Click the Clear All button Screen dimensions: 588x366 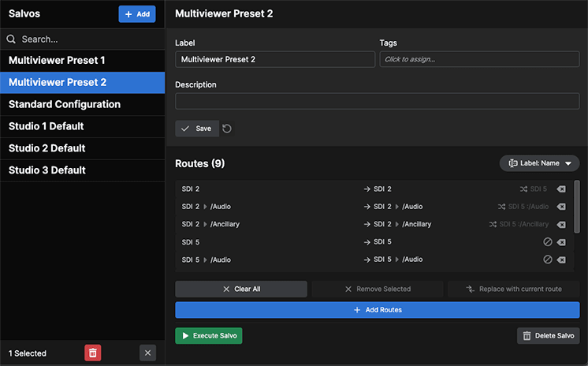(x=241, y=289)
